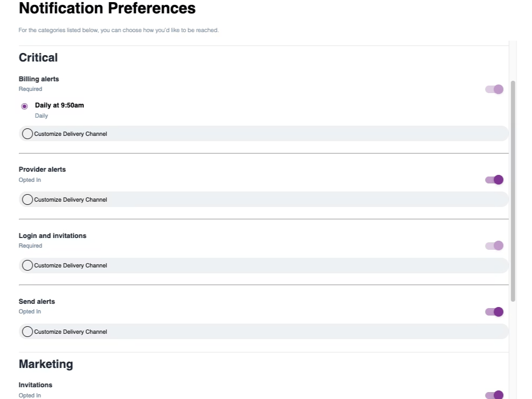The width and height of the screenshot is (532, 399).
Task: Click the Send alerts label
Action: [x=36, y=301]
